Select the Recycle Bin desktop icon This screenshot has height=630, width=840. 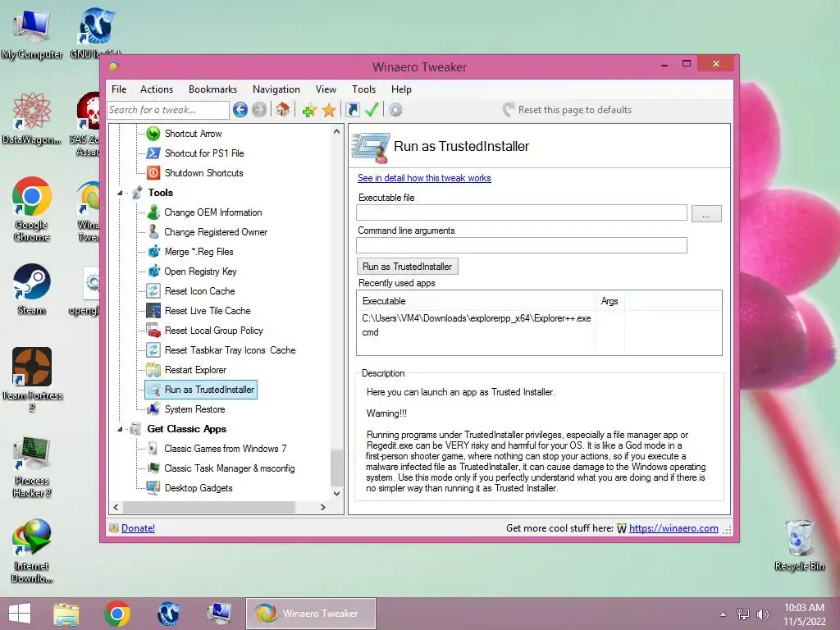click(799, 545)
